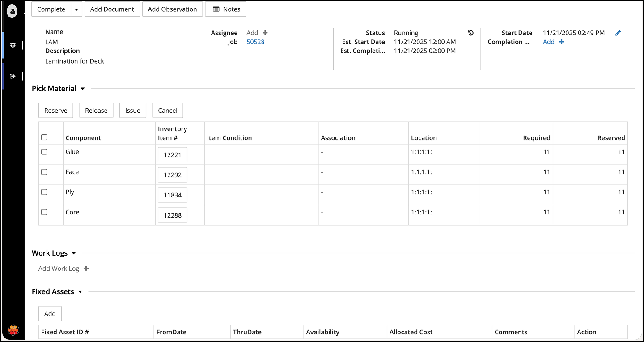This screenshot has height=342, width=644.
Task: Collapse the Work Logs section
Action: (x=74, y=253)
